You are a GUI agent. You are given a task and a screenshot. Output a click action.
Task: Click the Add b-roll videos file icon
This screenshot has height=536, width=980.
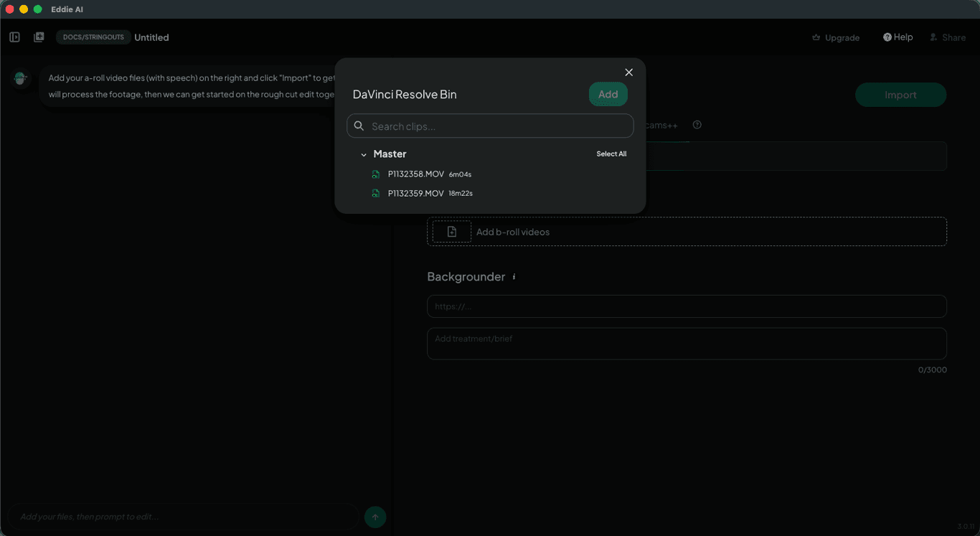pos(452,232)
